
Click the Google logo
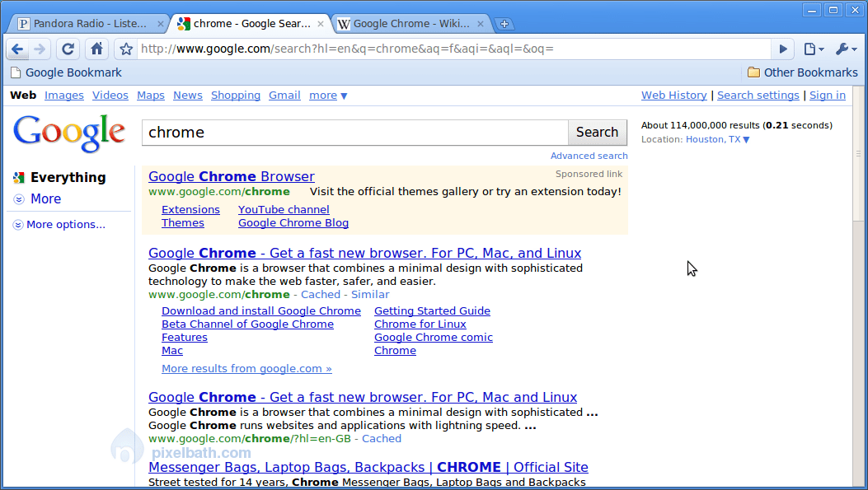pos(69,133)
